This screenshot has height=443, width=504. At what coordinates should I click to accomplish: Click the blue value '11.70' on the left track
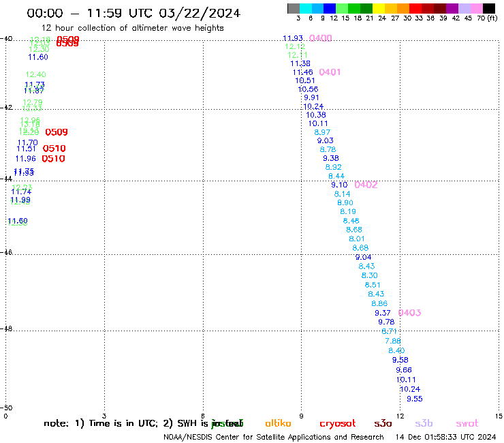(28, 142)
